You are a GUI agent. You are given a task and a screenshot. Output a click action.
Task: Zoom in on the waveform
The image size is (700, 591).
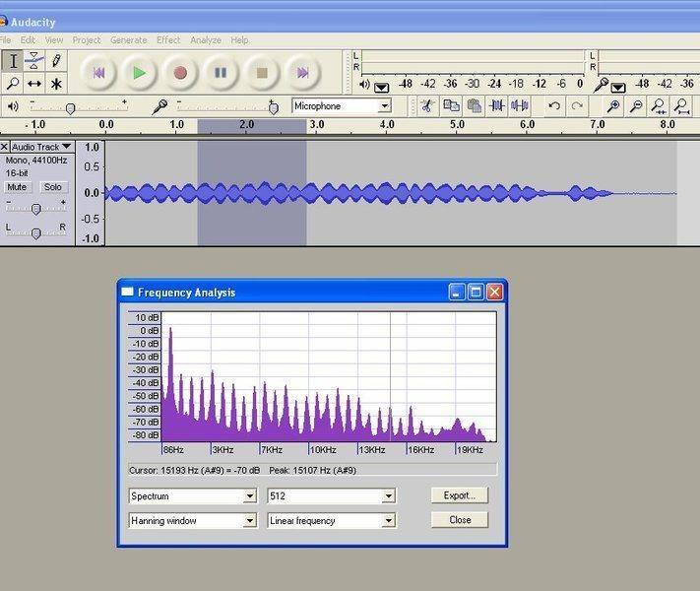tap(613, 105)
